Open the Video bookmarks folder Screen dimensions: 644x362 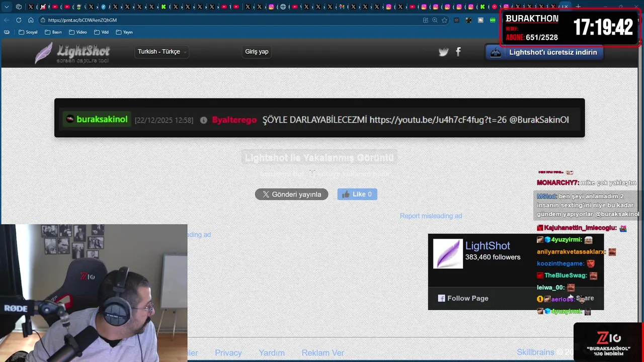[78, 32]
